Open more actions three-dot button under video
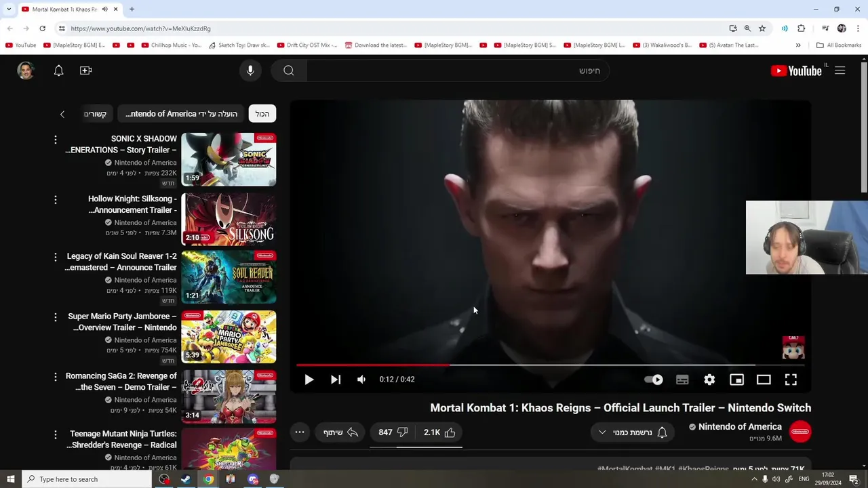The height and width of the screenshot is (488, 868). click(x=300, y=432)
